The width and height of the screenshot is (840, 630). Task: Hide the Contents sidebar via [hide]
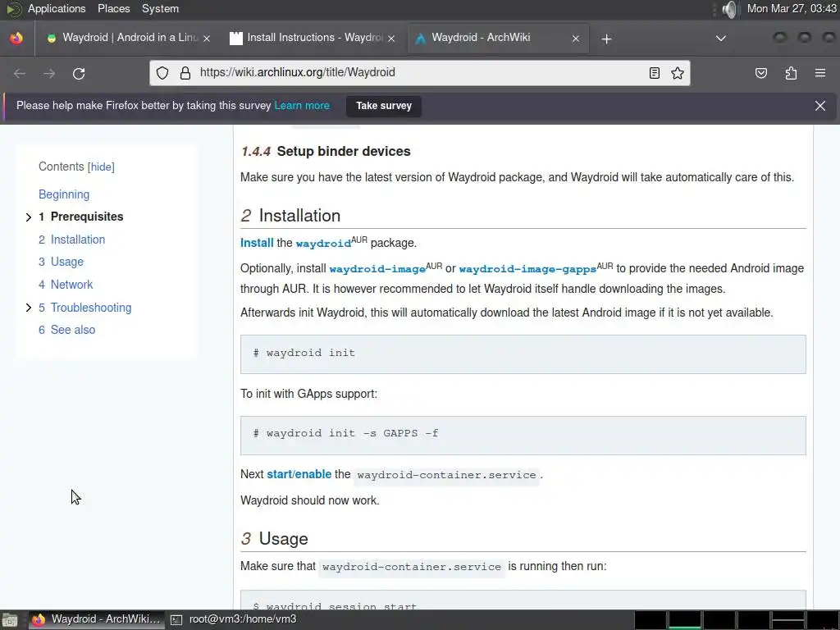[101, 167]
